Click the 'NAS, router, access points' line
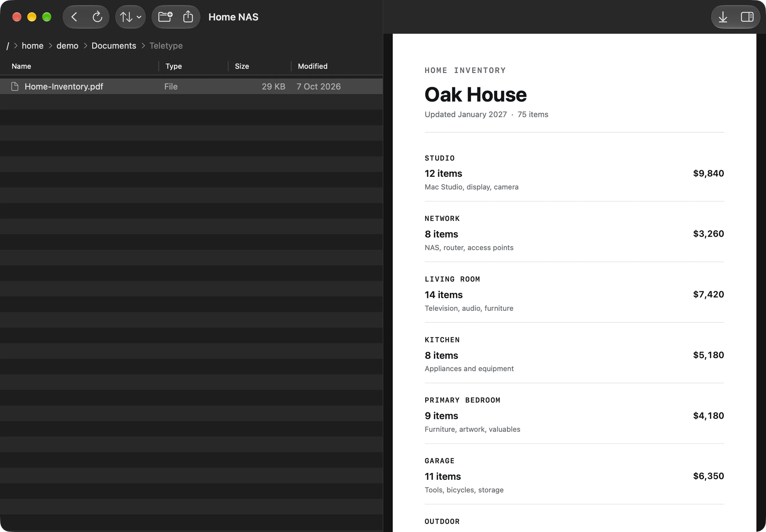Viewport: 766px width, 532px height. coord(469,247)
